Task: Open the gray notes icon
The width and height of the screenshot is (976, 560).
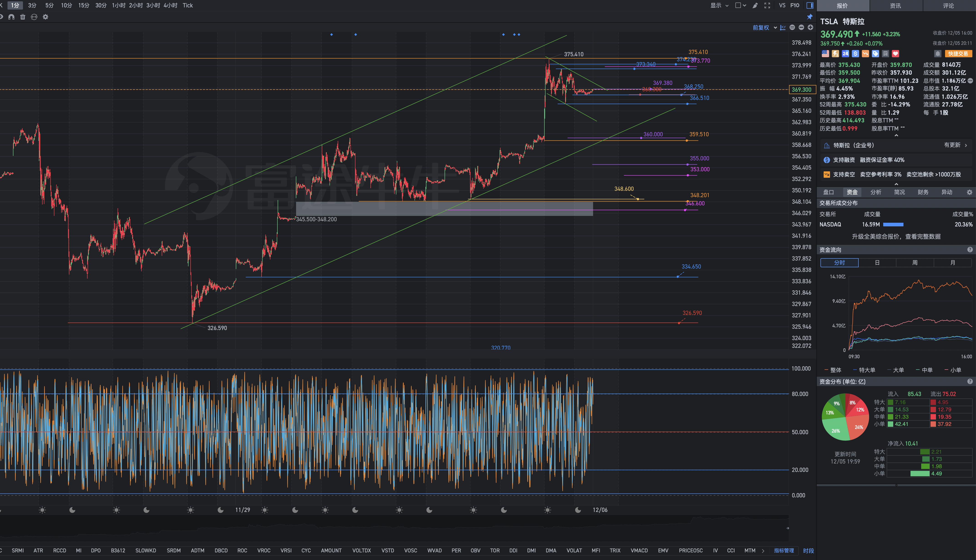Action: click(x=885, y=54)
